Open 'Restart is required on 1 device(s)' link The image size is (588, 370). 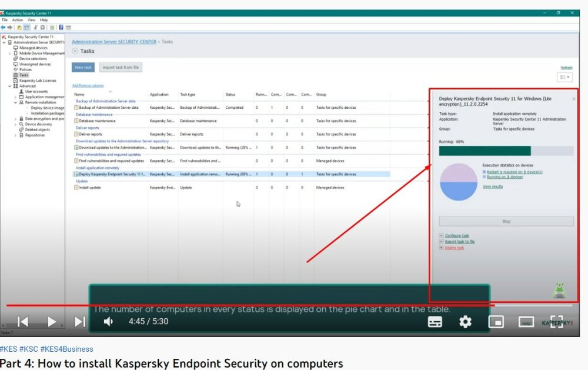point(514,172)
